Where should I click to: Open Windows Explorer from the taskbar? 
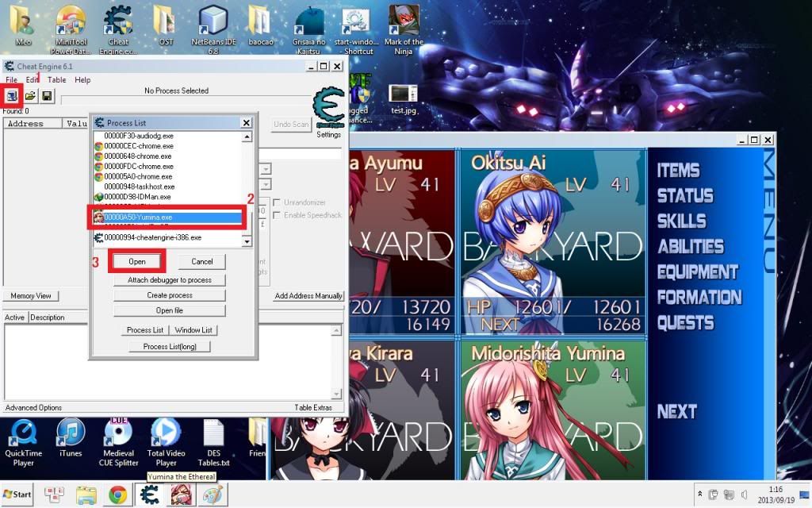pyautogui.click(x=86, y=495)
